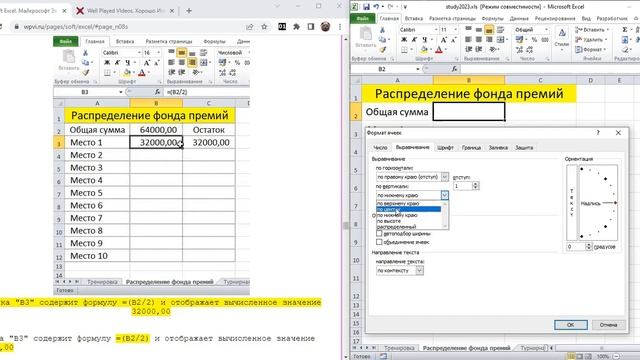Viewport: 640px width, 360px height.
Task: Switch to Граница tab in Format Cells dialog
Action: coord(471,147)
